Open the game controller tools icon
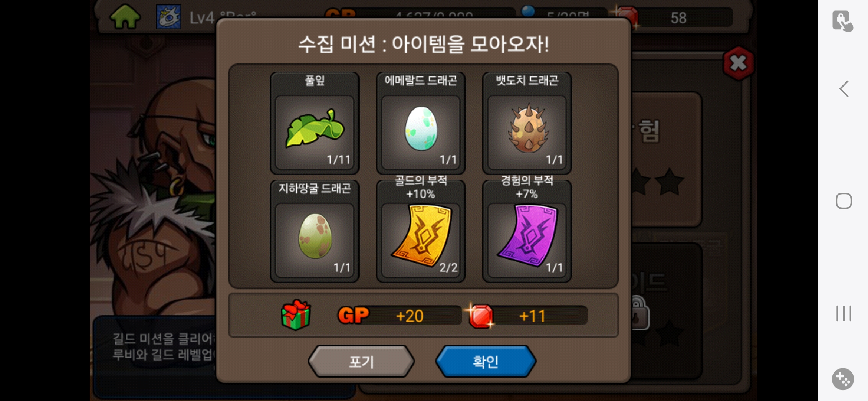The width and height of the screenshot is (868, 401). 843,379
